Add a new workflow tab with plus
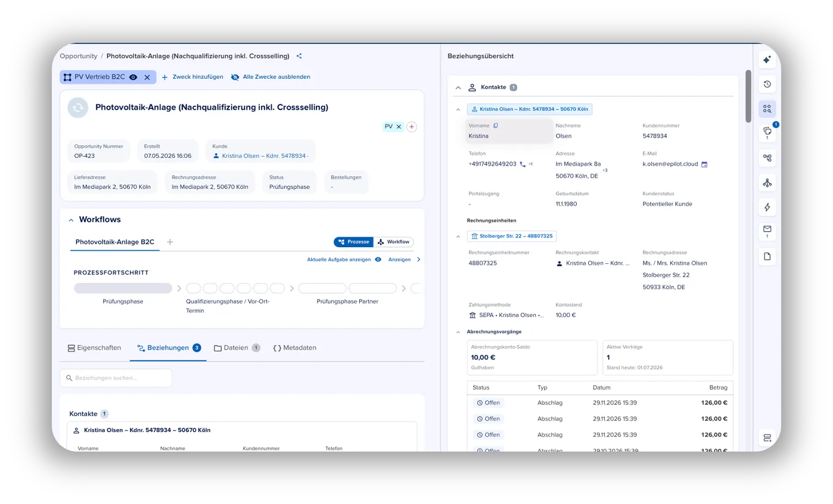833x504 pixels. click(x=170, y=242)
